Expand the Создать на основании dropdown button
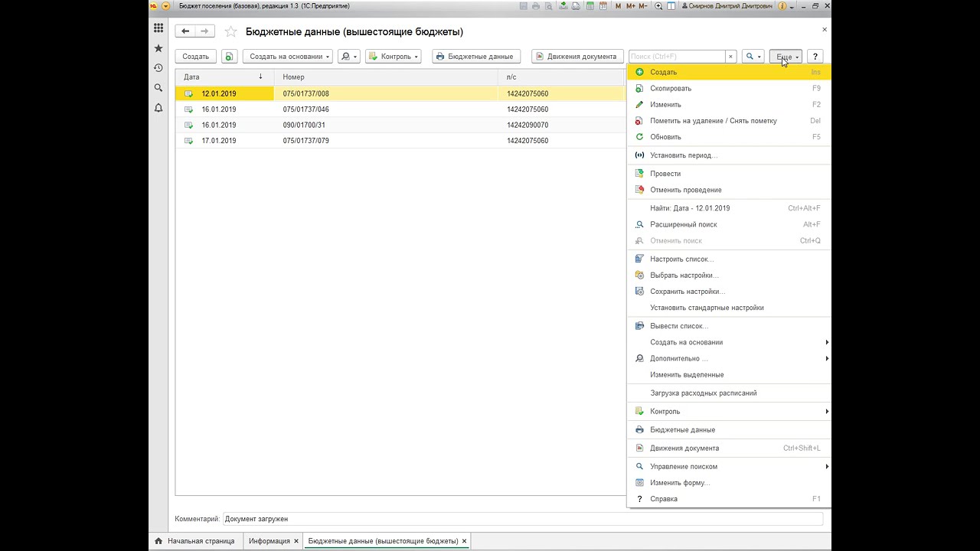 tap(287, 57)
